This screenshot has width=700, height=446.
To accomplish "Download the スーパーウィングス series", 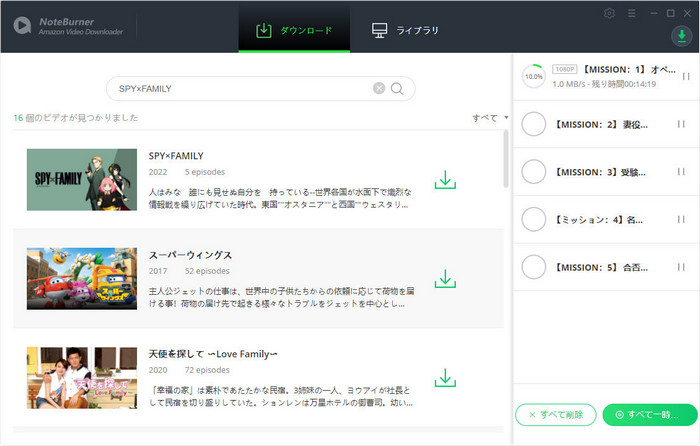I will pyautogui.click(x=445, y=279).
